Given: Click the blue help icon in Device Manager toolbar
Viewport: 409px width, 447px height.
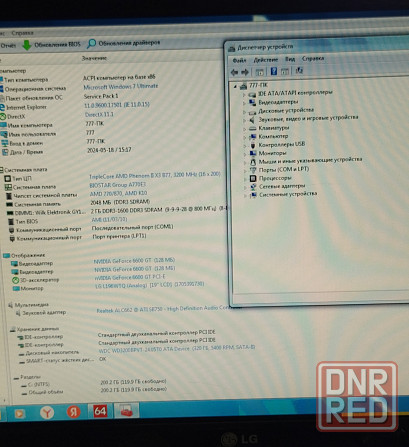Looking at the screenshot, I should (274, 71).
